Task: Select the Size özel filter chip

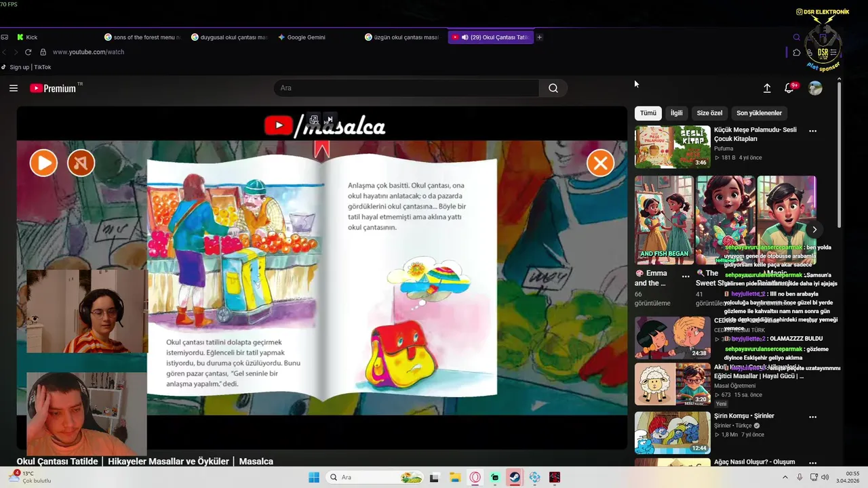Action: (x=709, y=113)
